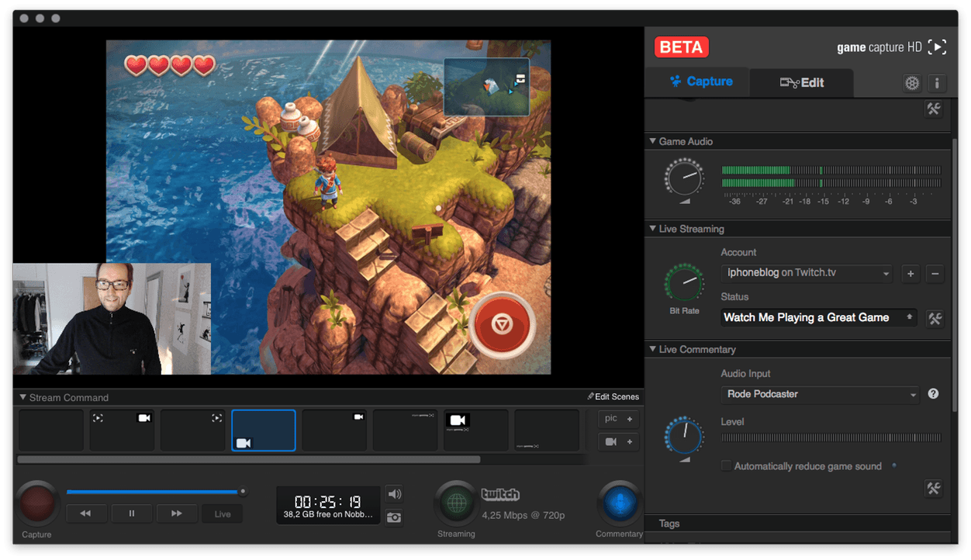Open the tools settings beside the Status field
971x560 pixels.
pos(935,318)
